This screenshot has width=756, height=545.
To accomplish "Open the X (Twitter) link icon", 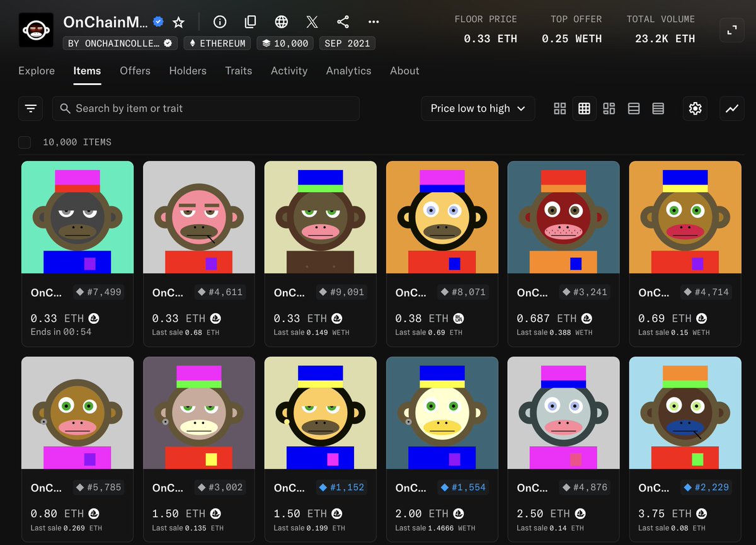I will pos(312,22).
